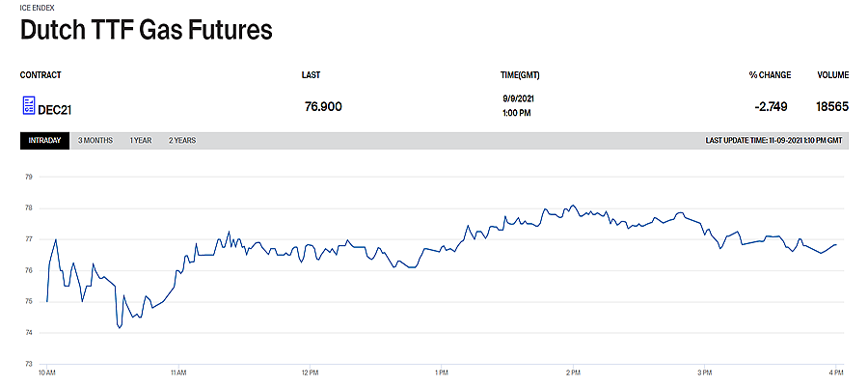Click the ICE ENDEX label
The height and width of the screenshot is (386, 868).
click(36, 7)
